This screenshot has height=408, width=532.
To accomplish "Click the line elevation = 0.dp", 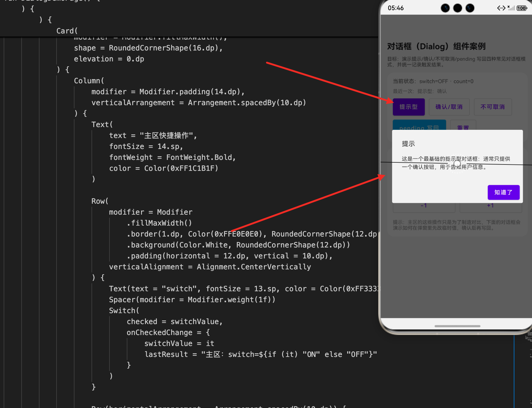I will (x=109, y=59).
